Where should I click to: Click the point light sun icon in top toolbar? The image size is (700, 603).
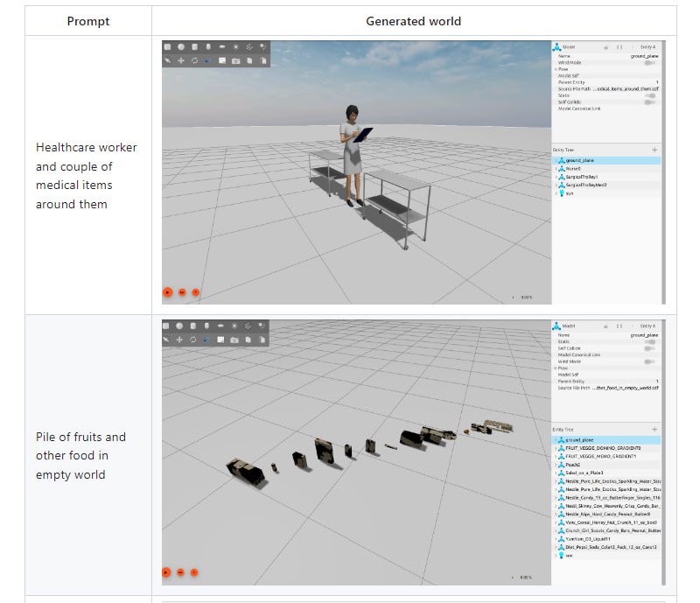pyautogui.click(x=235, y=46)
